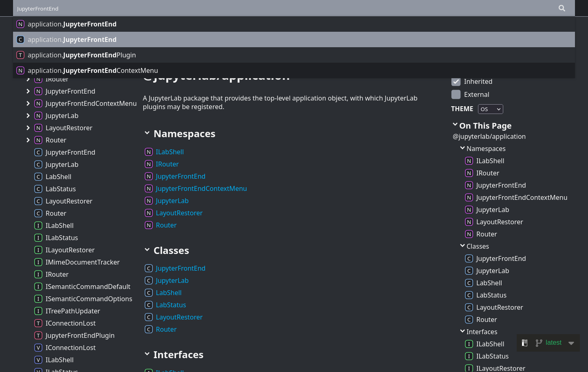The height and width of the screenshot is (372, 588).
Task: Open LabShell class link in main content
Action: [x=169, y=293]
